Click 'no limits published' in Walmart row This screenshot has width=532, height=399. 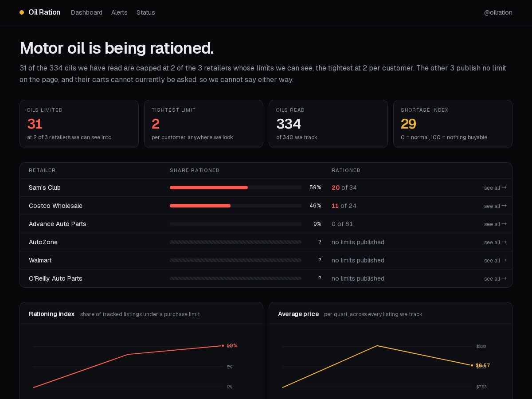(358, 260)
